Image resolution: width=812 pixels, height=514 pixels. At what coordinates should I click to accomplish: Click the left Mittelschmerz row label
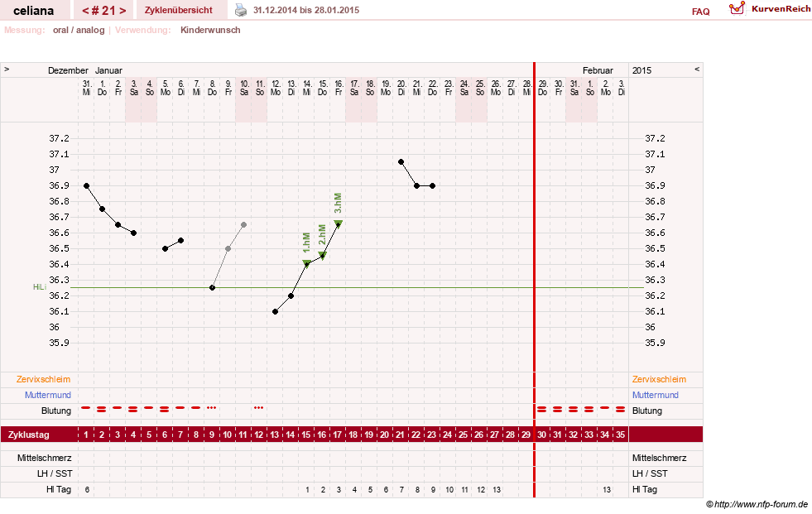click(44, 458)
